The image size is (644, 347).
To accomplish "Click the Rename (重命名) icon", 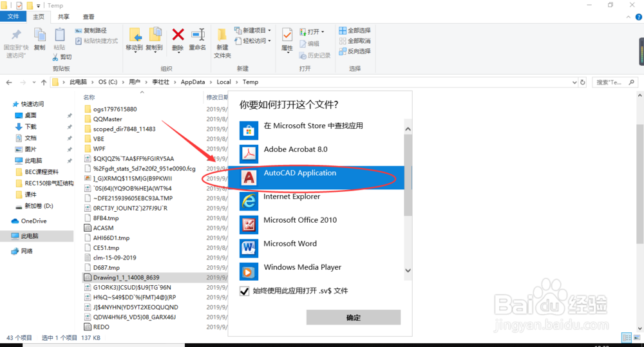I will point(198,35).
